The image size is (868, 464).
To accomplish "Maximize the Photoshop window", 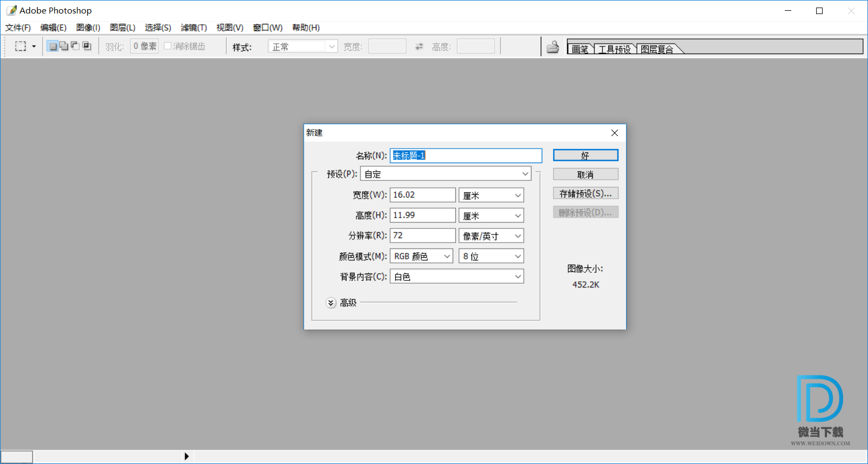I will click(x=819, y=11).
